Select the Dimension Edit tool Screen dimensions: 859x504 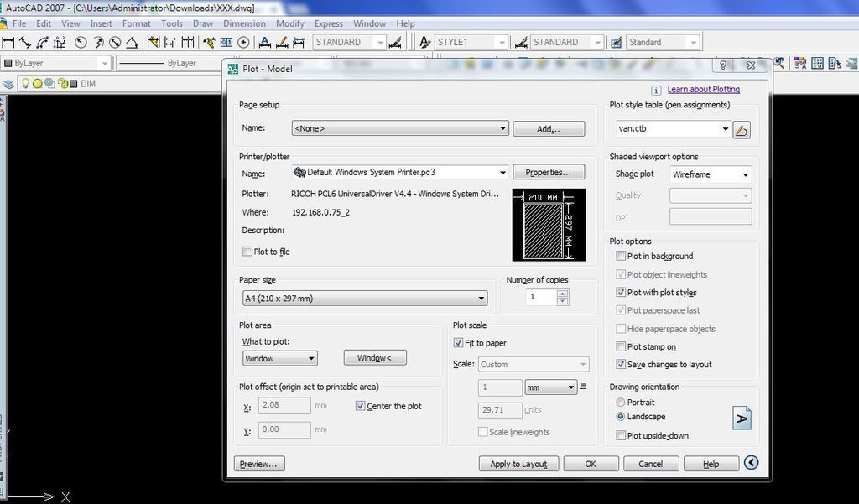(264, 42)
